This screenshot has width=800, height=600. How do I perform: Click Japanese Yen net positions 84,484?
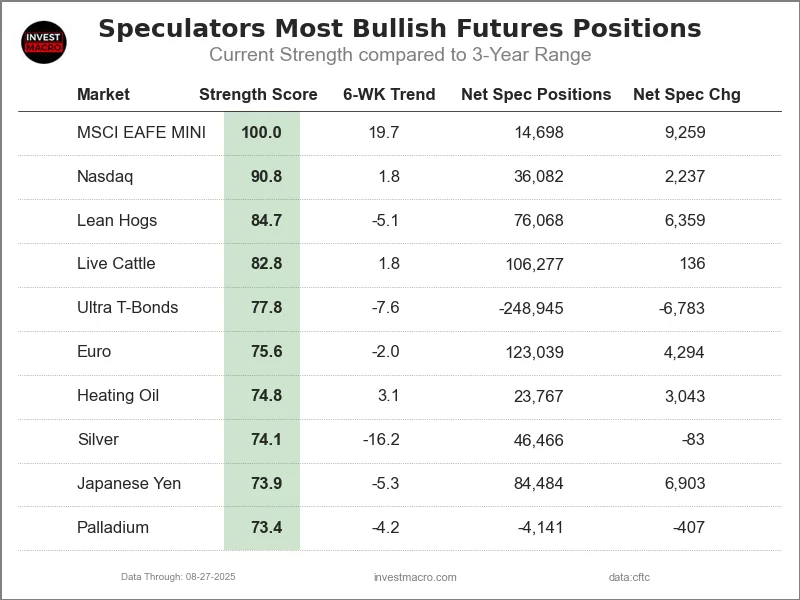(x=537, y=483)
